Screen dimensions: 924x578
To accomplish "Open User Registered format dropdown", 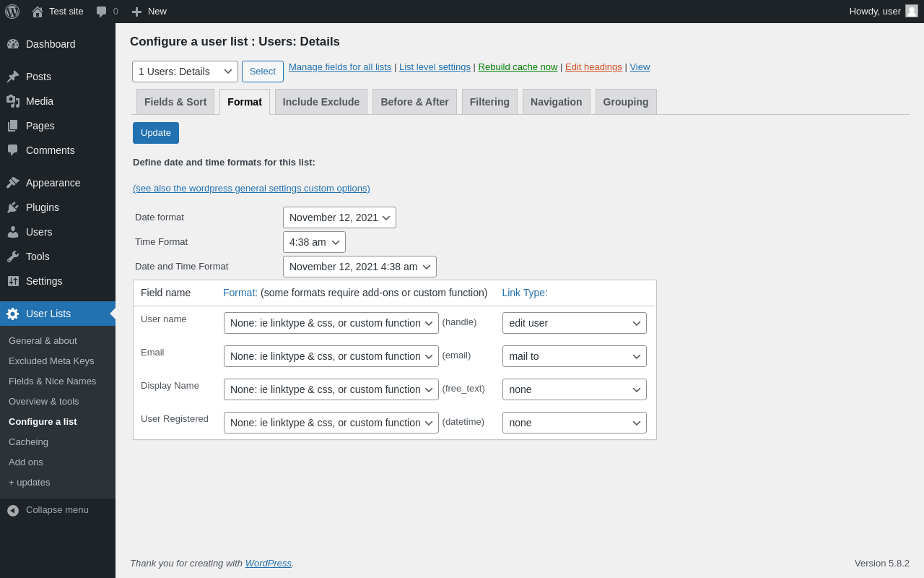I will pos(331,423).
